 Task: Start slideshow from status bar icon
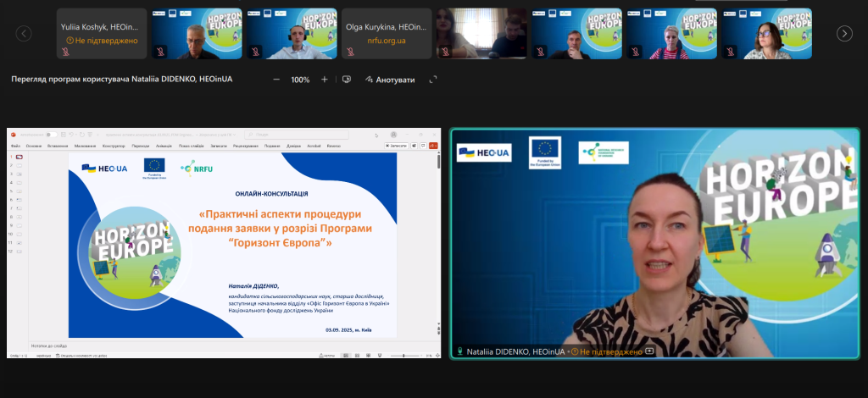380,356
